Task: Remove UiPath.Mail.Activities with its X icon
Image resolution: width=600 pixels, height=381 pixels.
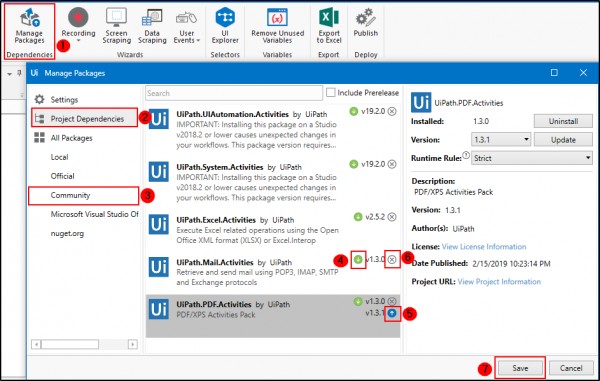Action: coord(392,259)
